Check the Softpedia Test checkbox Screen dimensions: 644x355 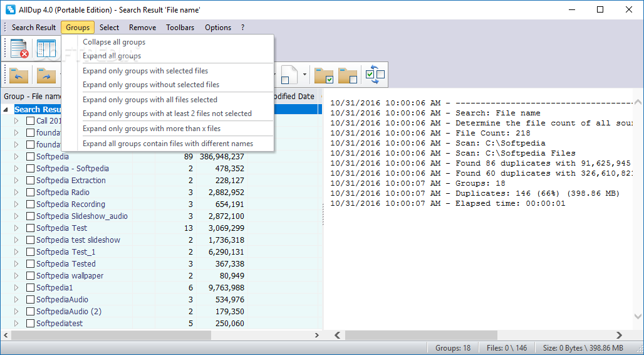(30, 228)
